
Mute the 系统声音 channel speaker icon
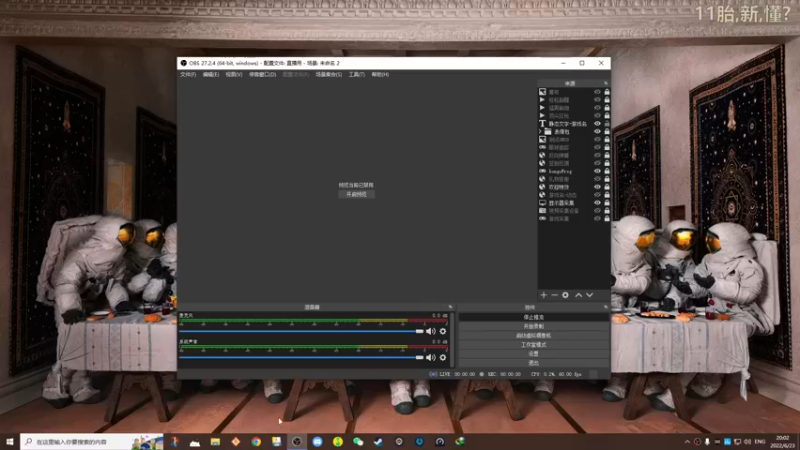tap(431, 357)
